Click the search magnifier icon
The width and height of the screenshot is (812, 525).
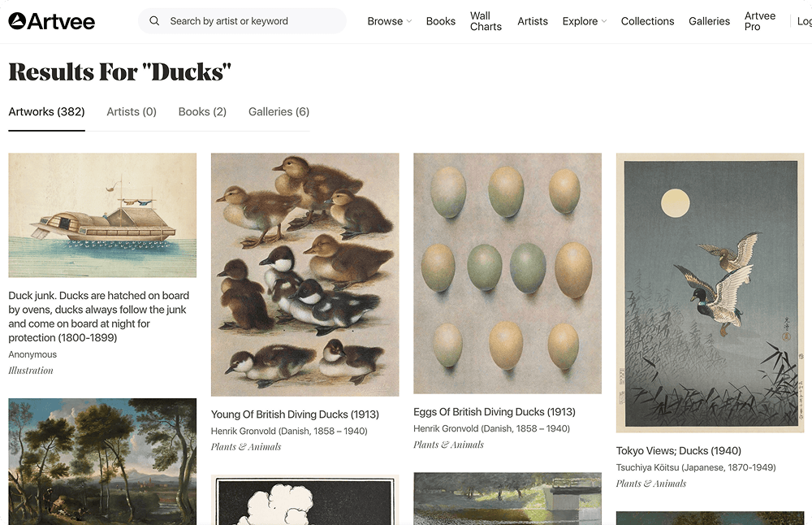tap(153, 21)
